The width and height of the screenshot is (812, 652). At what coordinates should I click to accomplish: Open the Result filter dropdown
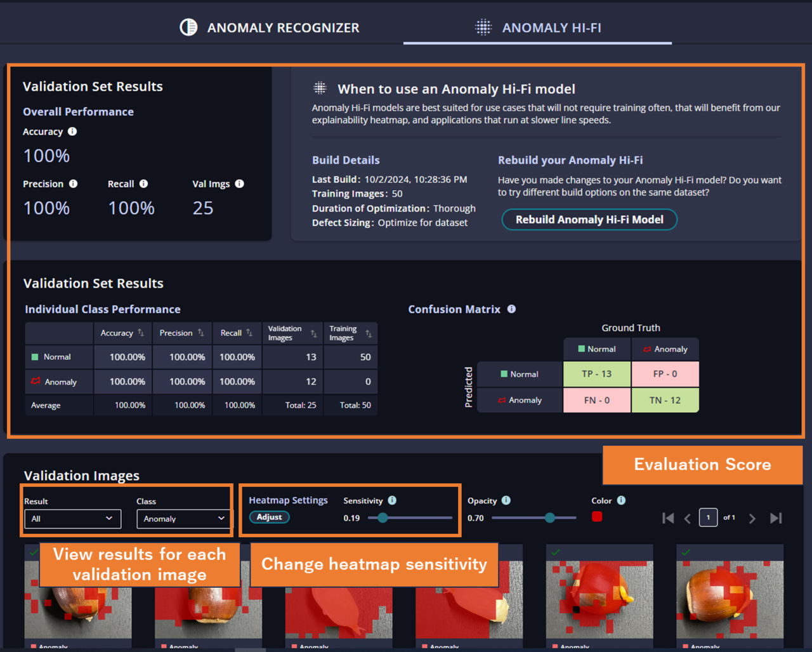pos(72,519)
